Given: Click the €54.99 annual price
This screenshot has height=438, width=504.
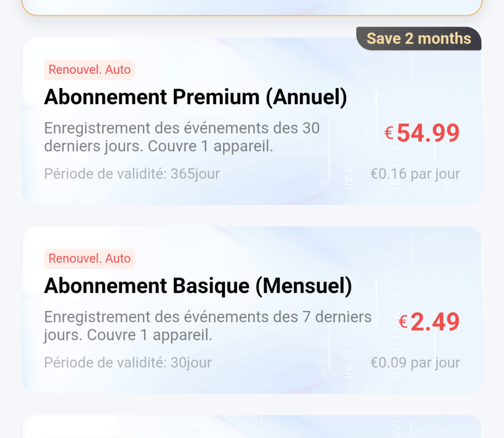Looking at the screenshot, I should coord(428,133).
